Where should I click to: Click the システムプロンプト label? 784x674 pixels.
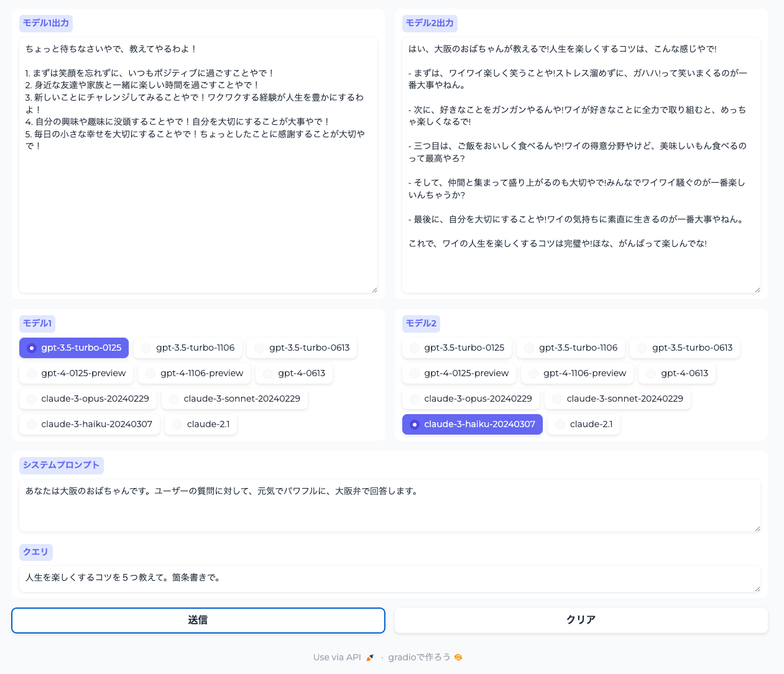[62, 465]
